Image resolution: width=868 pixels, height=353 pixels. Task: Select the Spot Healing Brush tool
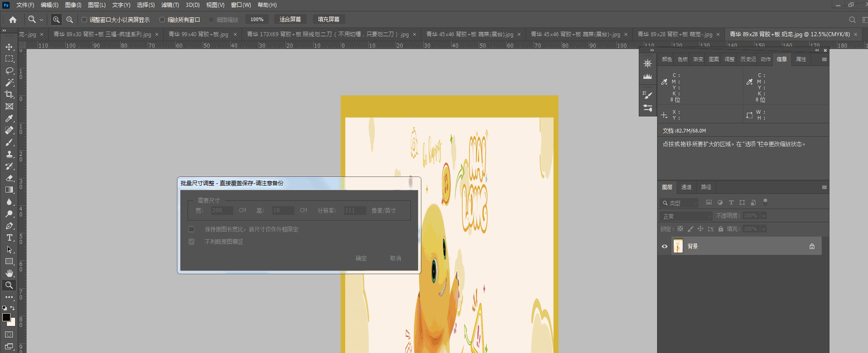[9, 130]
